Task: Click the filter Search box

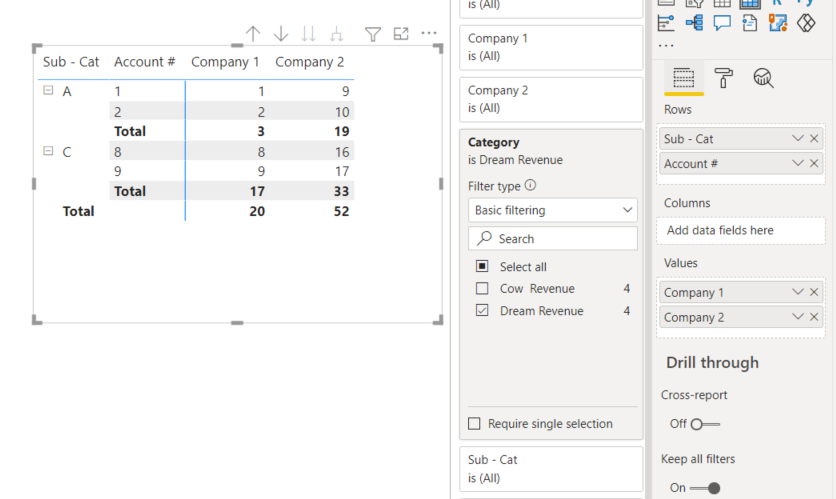Action: (x=552, y=238)
